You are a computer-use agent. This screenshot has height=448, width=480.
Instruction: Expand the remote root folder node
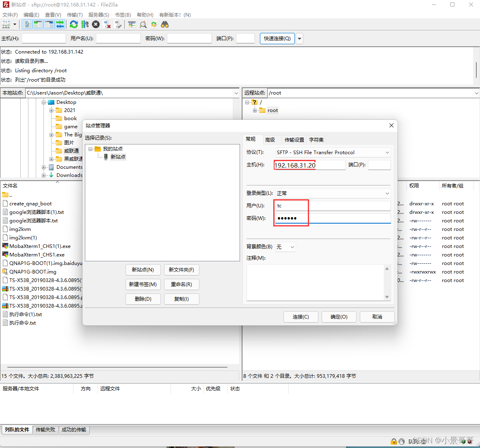pos(255,110)
